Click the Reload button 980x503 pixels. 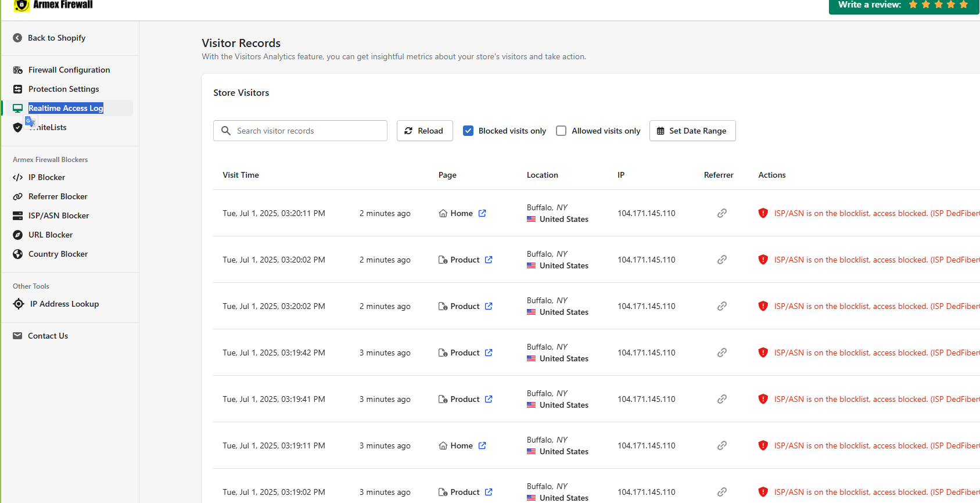click(x=425, y=131)
